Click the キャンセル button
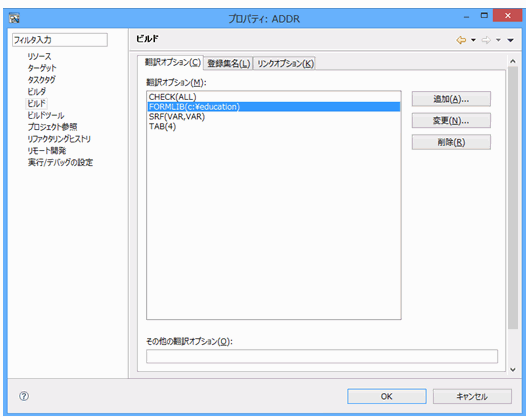This screenshot has height=417, width=526. pyautogui.click(x=472, y=397)
